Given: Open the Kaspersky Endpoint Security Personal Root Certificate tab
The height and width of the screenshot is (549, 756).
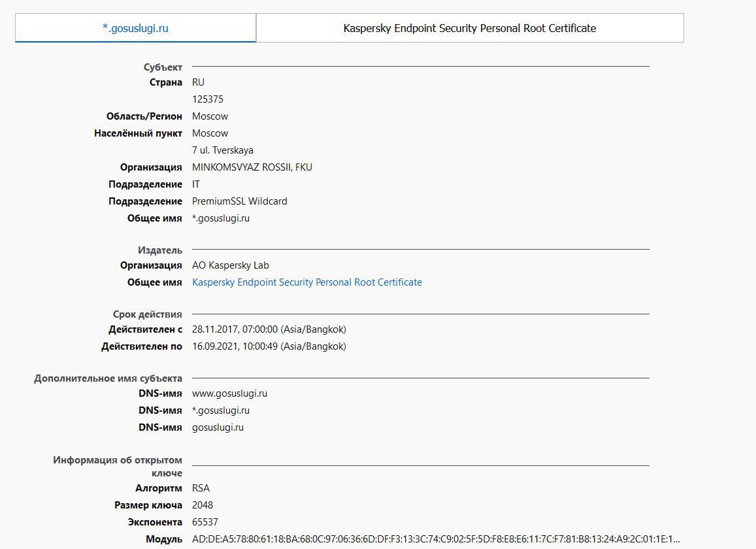Looking at the screenshot, I should click(x=470, y=28).
